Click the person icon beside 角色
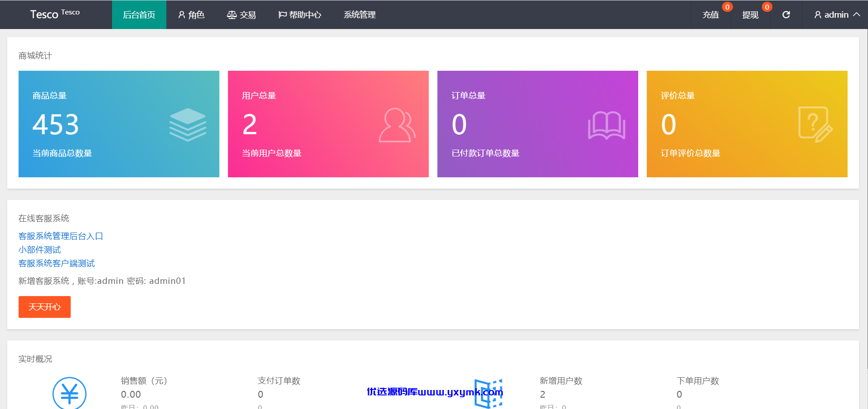 coord(182,15)
